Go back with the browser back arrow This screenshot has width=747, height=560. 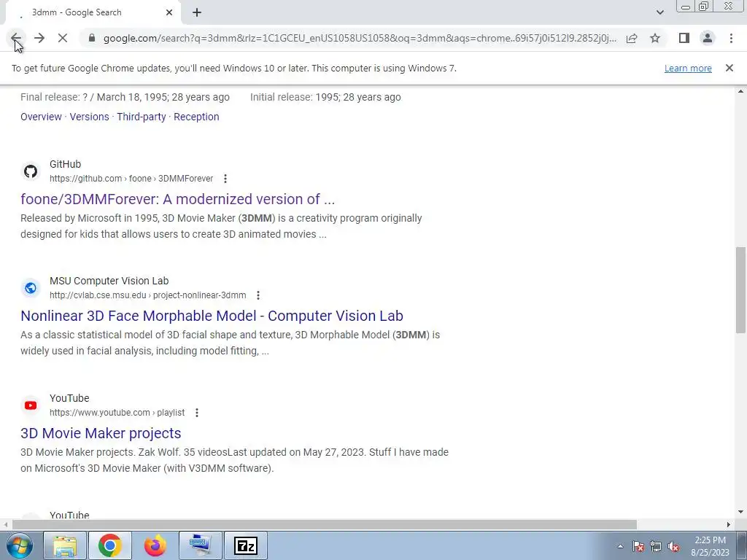click(x=16, y=38)
